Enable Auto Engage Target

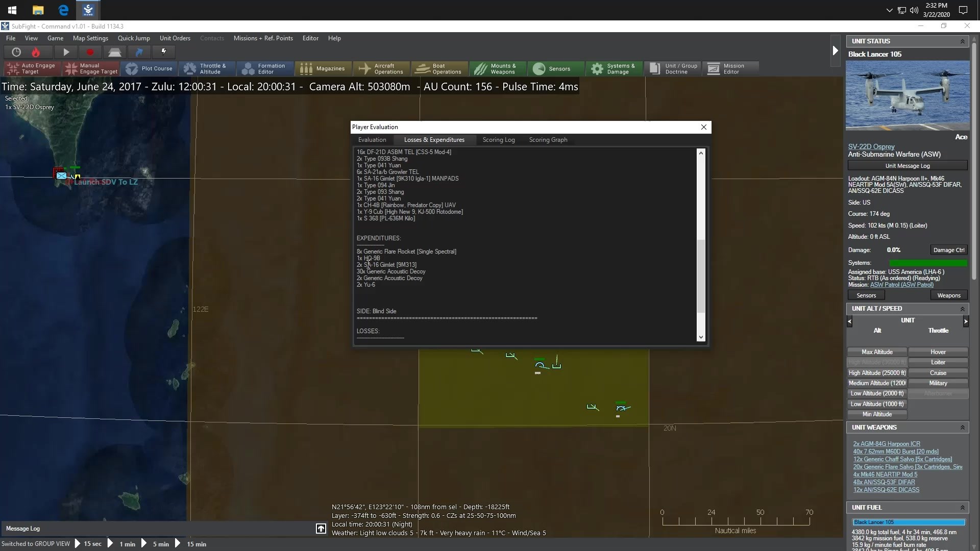(x=32, y=68)
